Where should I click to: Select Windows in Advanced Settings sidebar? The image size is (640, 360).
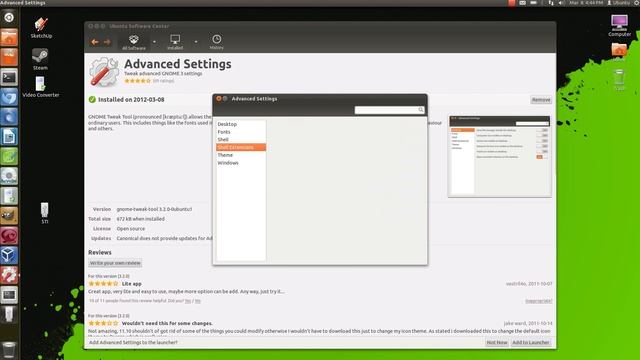pyautogui.click(x=241, y=163)
